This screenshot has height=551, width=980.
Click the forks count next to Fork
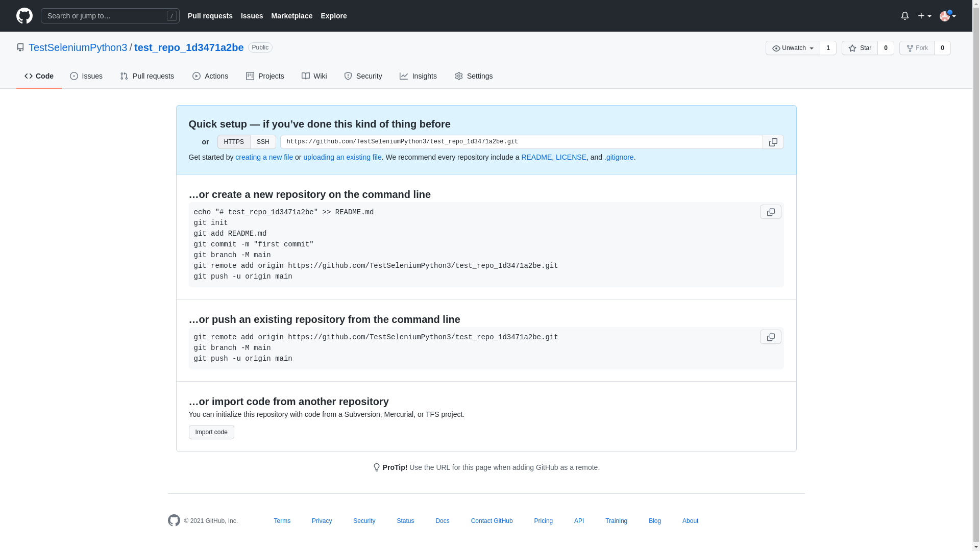point(942,48)
